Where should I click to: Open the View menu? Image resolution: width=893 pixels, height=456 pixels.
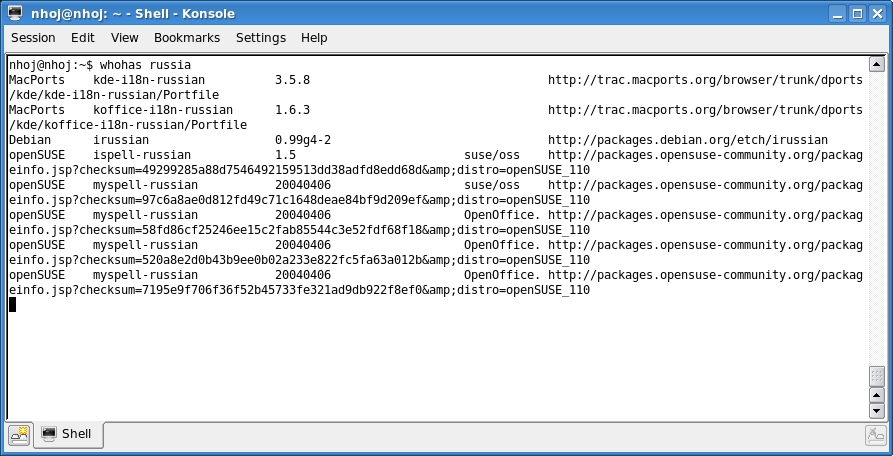tap(125, 38)
